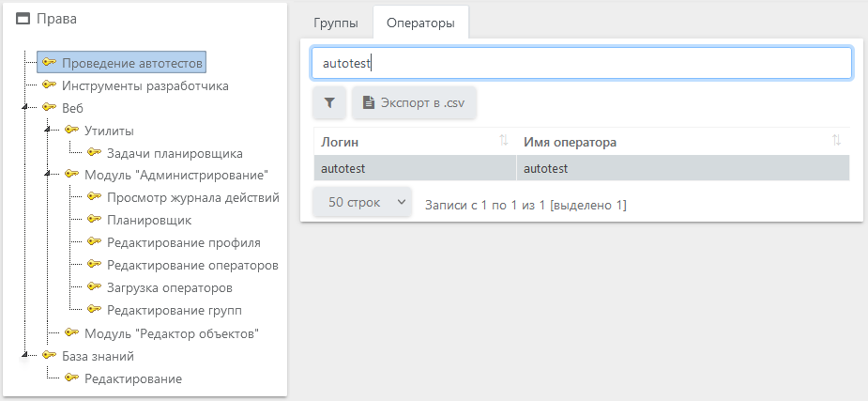Collapse the Утилиты tree node

tap(46, 131)
